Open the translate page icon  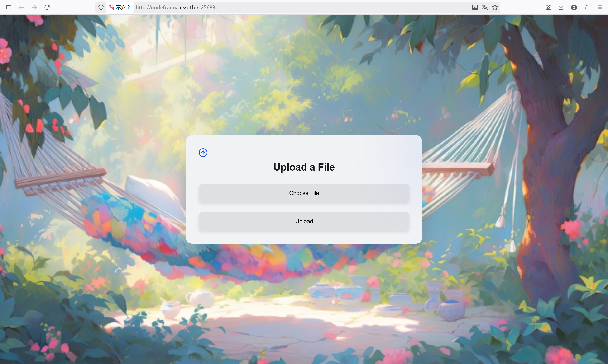pyautogui.click(x=485, y=7)
